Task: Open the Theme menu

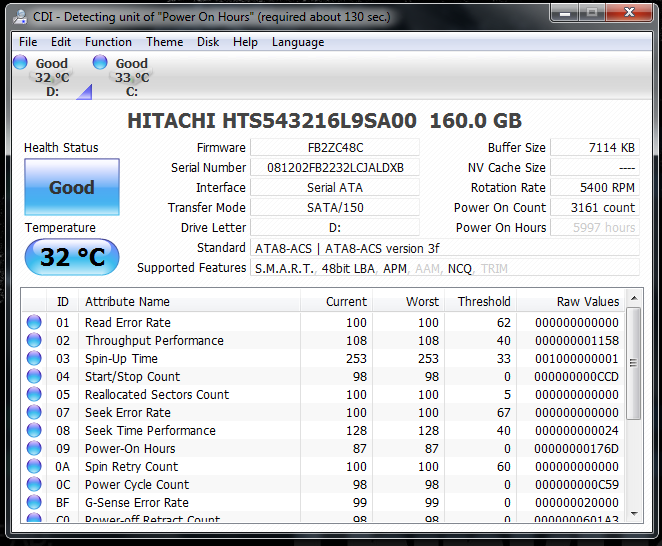Action: (x=165, y=42)
